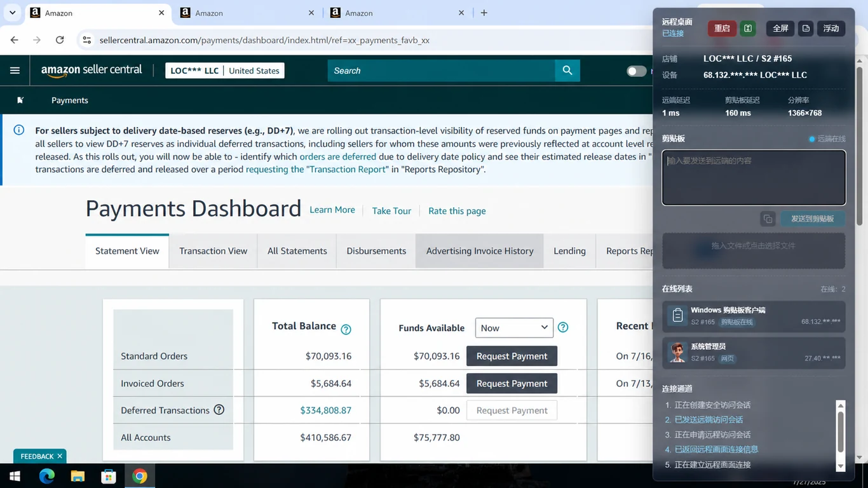Screen dimensions: 868x488
Task: Click the 发送到剪贴板 button
Action: point(813,219)
